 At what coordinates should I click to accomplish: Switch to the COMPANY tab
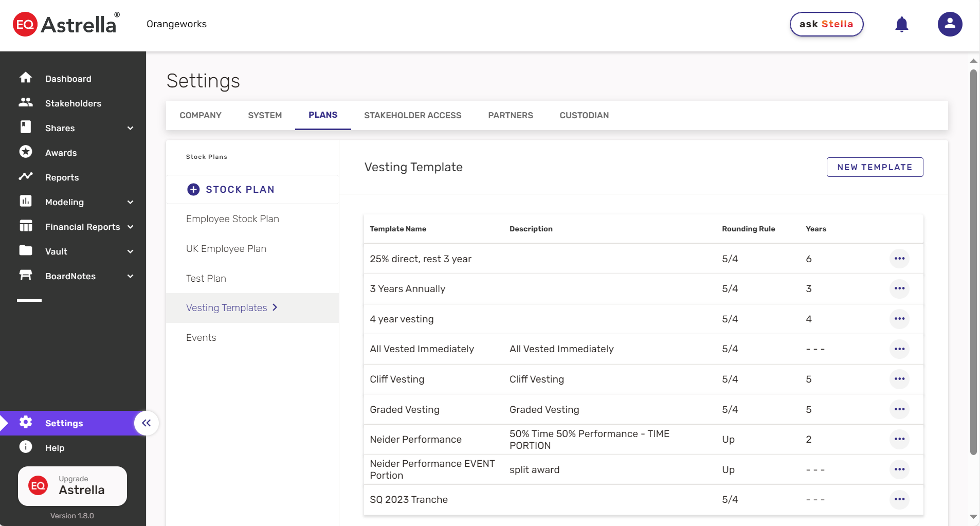click(201, 115)
